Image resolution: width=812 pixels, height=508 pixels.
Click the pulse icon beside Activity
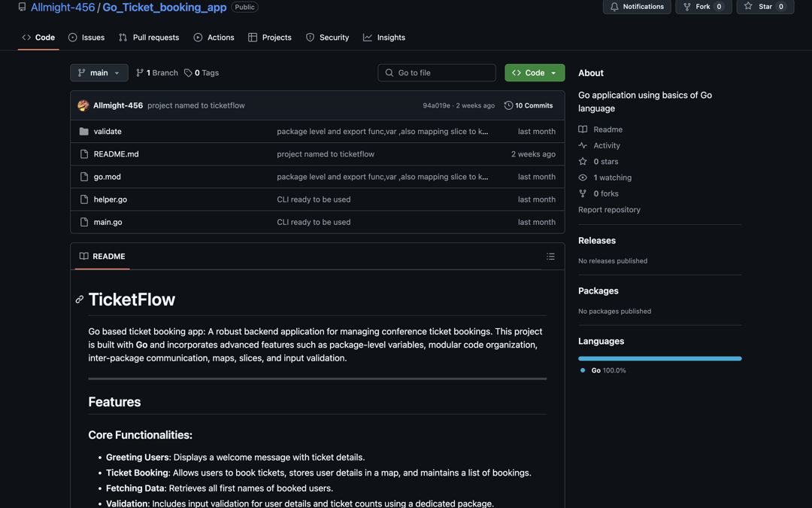(x=583, y=146)
